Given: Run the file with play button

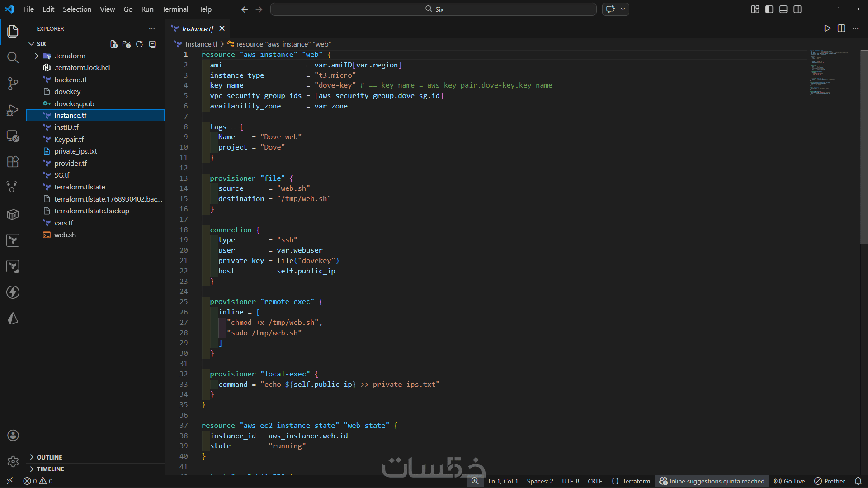Looking at the screenshot, I should pyautogui.click(x=827, y=28).
